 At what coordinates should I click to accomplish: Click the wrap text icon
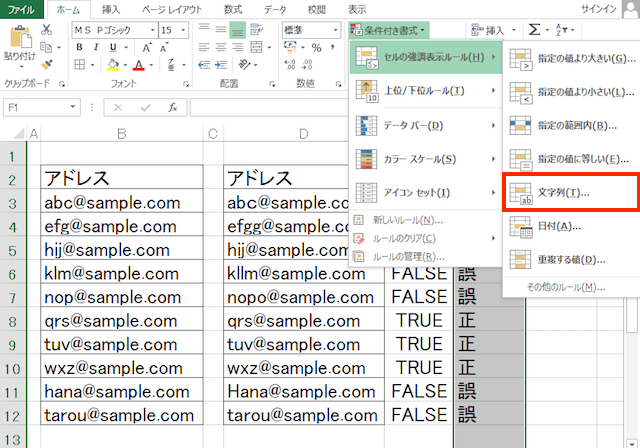click(x=256, y=29)
